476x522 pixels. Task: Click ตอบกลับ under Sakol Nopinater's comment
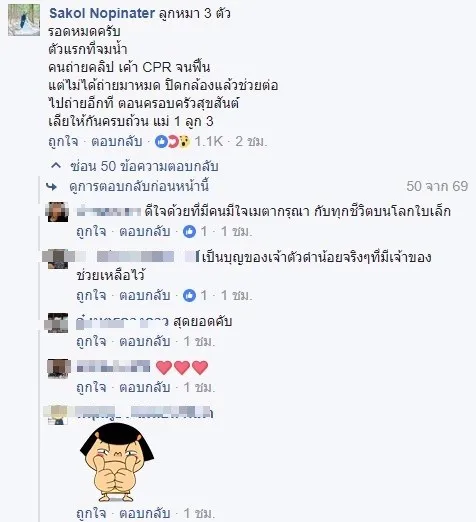[x=117, y=141]
